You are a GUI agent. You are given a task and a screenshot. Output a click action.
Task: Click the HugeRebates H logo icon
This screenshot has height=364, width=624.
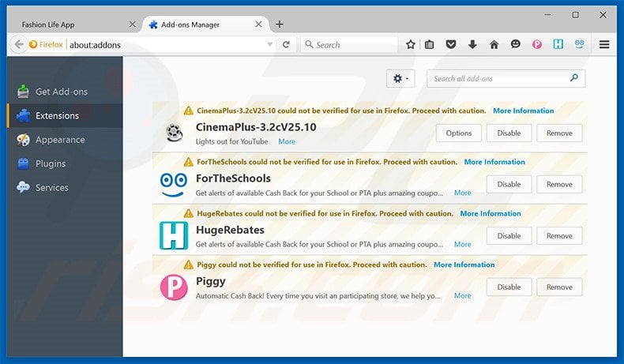174,235
